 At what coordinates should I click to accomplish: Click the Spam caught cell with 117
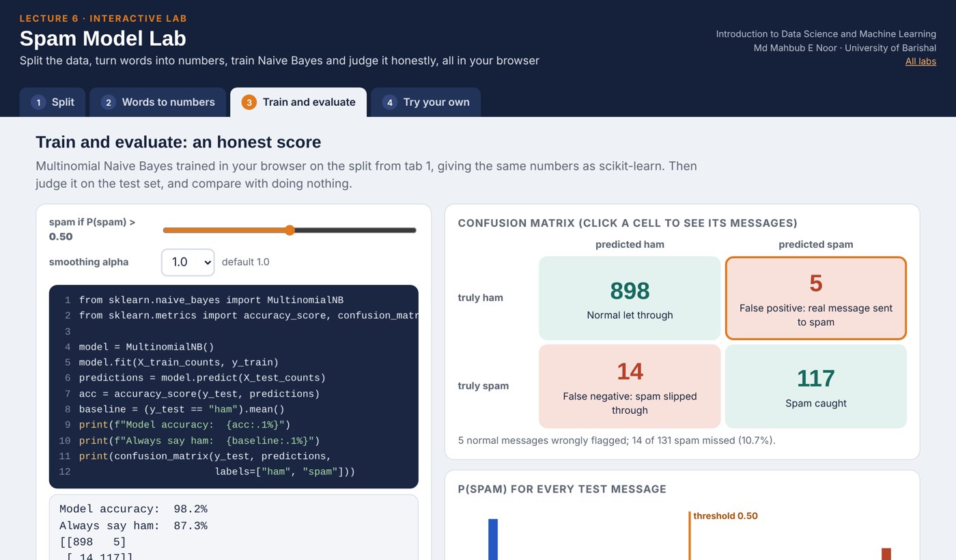click(x=816, y=386)
